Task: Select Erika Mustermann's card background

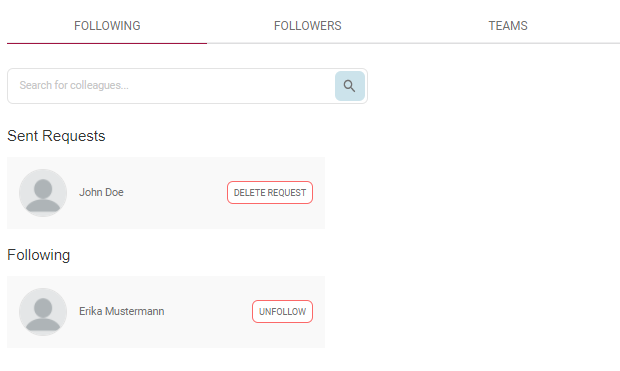Action: 166,312
